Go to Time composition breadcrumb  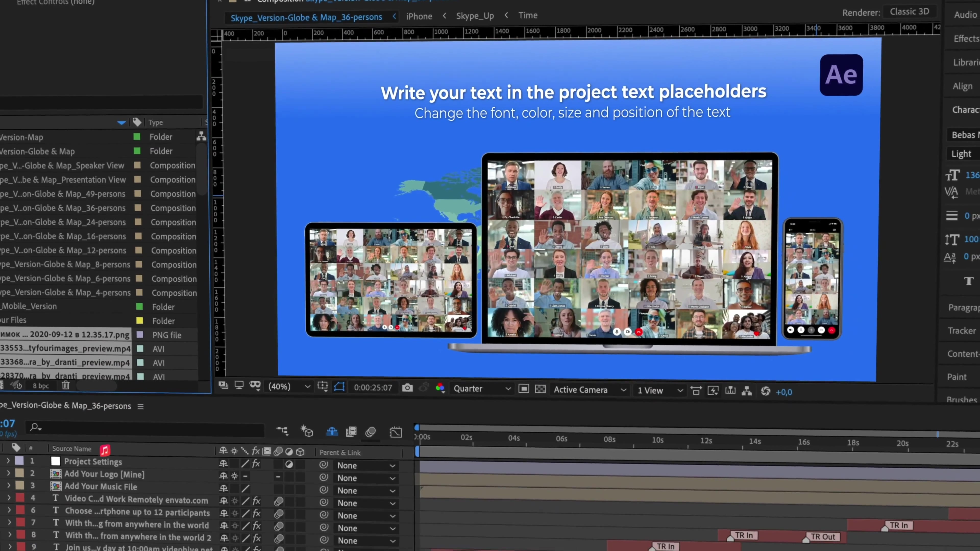(x=528, y=15)
